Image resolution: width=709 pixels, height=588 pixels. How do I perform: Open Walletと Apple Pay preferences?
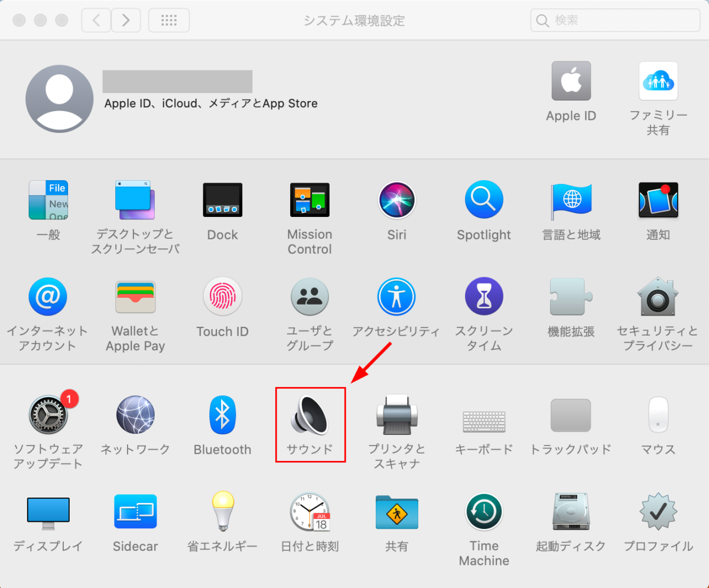(135, 297)
